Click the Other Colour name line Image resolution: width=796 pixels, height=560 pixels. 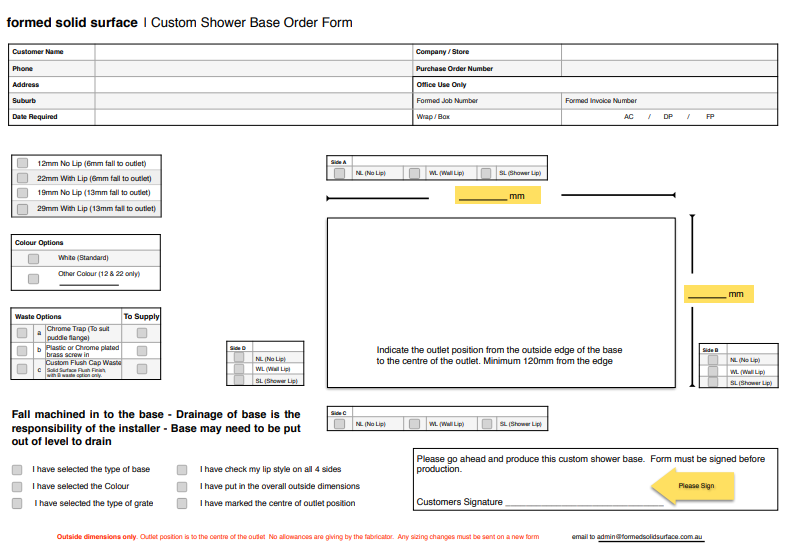point(89,284)
